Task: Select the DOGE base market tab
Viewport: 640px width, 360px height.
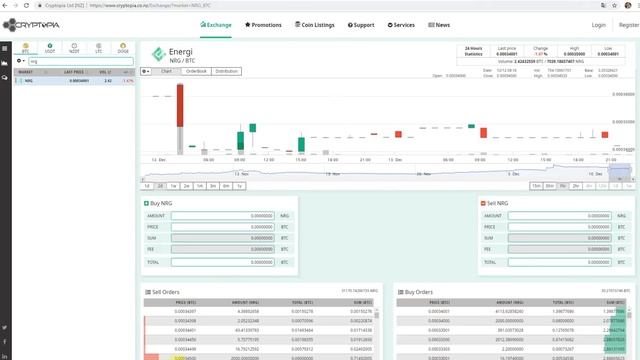Action: tap(123, 48)
